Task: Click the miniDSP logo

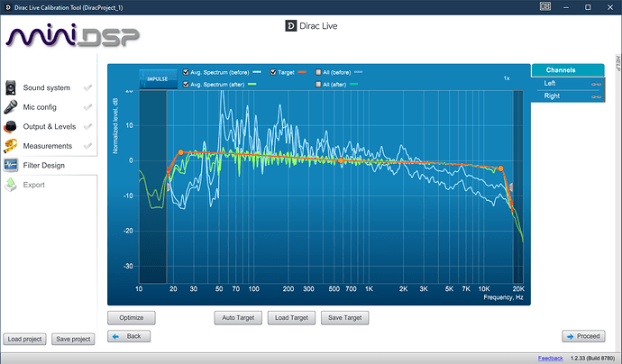Action: click(x=72, y=36)
